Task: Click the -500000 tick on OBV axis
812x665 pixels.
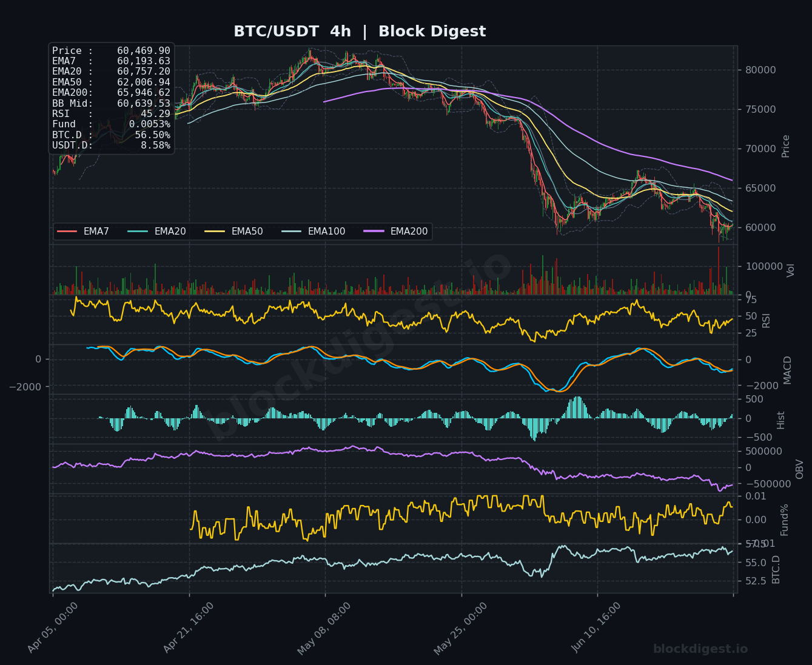Action: click(x=768, y=484)
